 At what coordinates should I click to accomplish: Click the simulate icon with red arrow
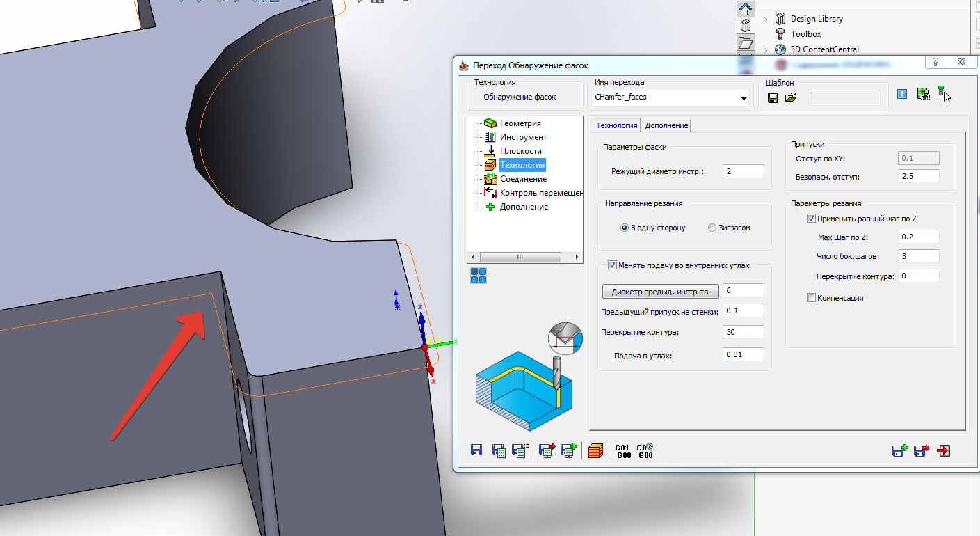(547, 450)
